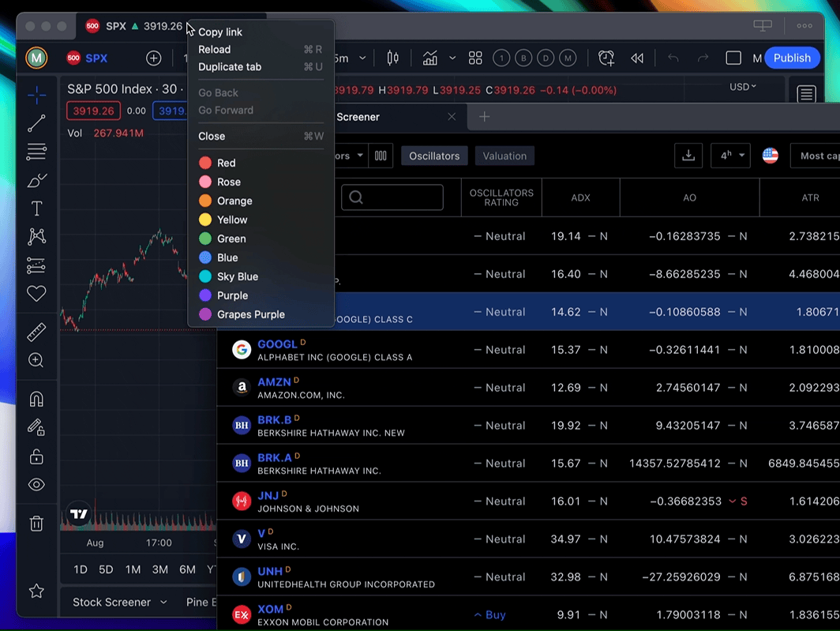Viewport: 840px width, 631px height.
Task: Open the indicator templates grid icon
Action: (475, 58)
